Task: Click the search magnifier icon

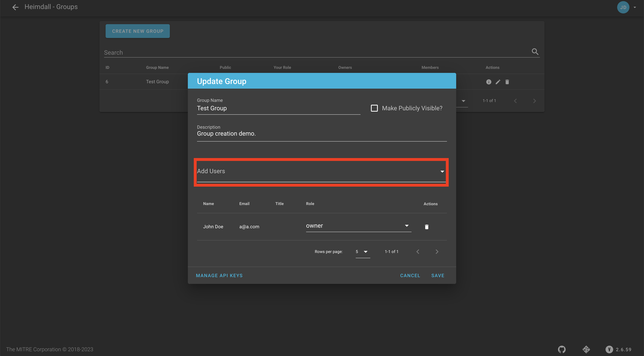Action: click(535, 52)
